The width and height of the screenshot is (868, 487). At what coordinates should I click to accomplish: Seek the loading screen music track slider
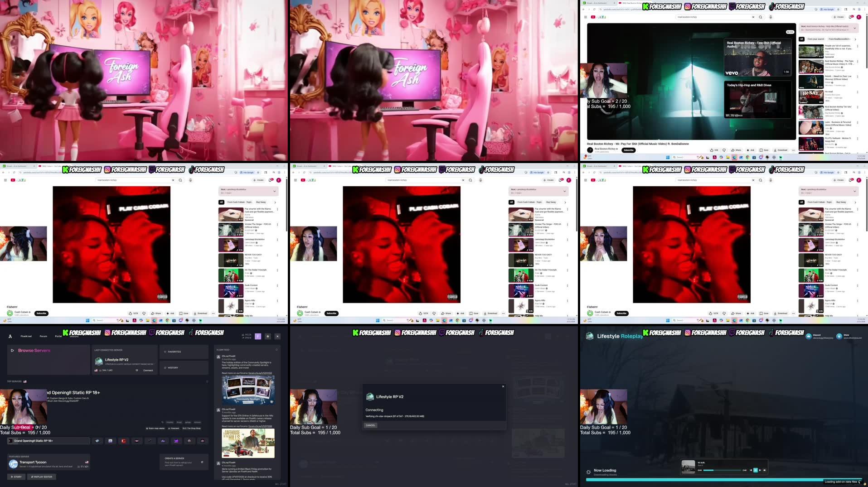[x=723, y=470]
